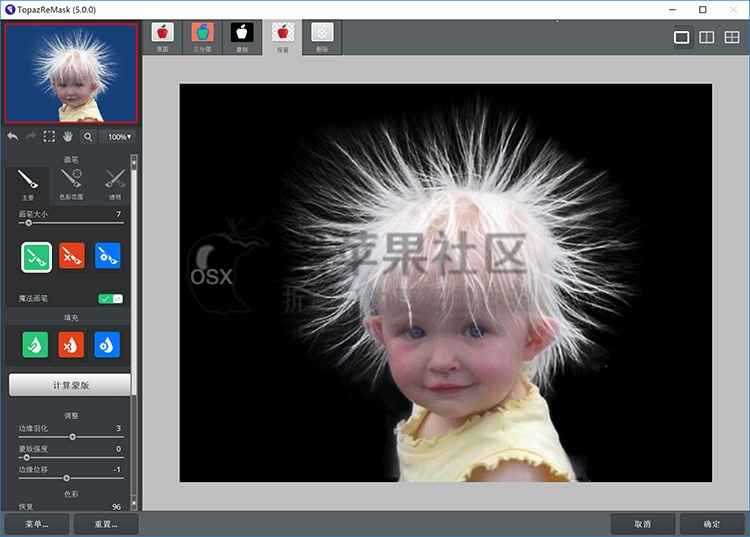Maximize the TopazReMask window
750x537 pixels.
pos(703,10)
